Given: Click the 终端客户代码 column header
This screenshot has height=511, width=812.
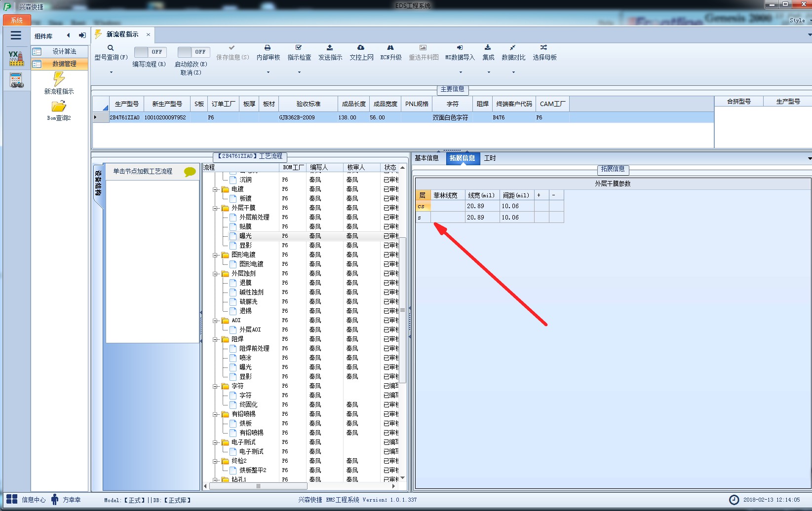Looking at the screenshot, I should click(x=514, y=104).
